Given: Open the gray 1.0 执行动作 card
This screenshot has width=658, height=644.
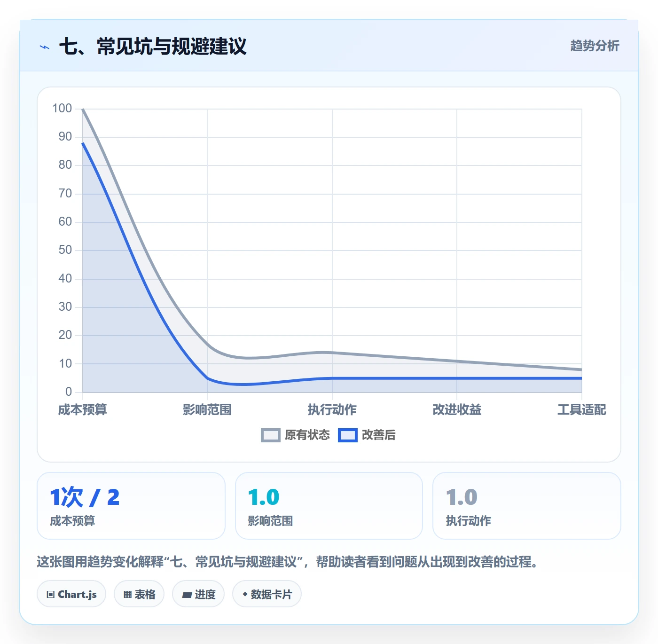Looking at the screenshot, I should tap(527, 506).
